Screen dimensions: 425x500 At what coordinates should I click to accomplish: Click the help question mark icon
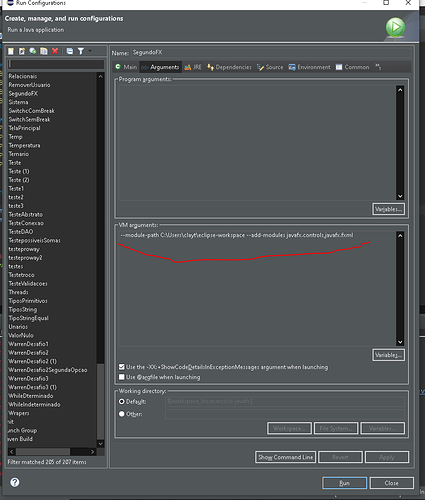tap(15, 482)
